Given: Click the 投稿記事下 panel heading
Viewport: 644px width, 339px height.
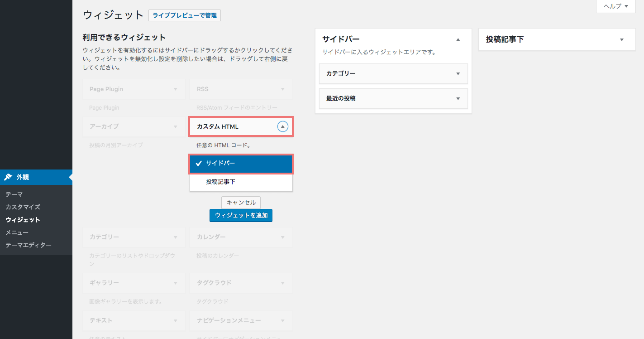Looking at the screenshot, I should click(x=505, y=39).
